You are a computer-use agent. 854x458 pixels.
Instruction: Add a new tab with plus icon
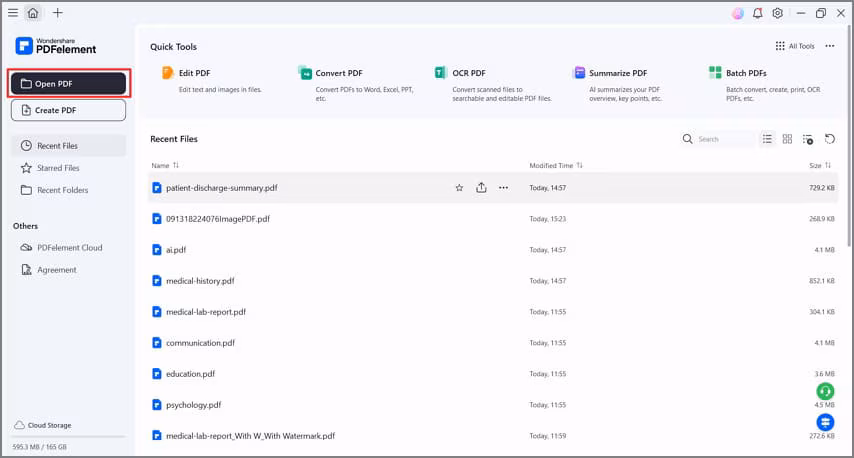click(x=58, y=13)
